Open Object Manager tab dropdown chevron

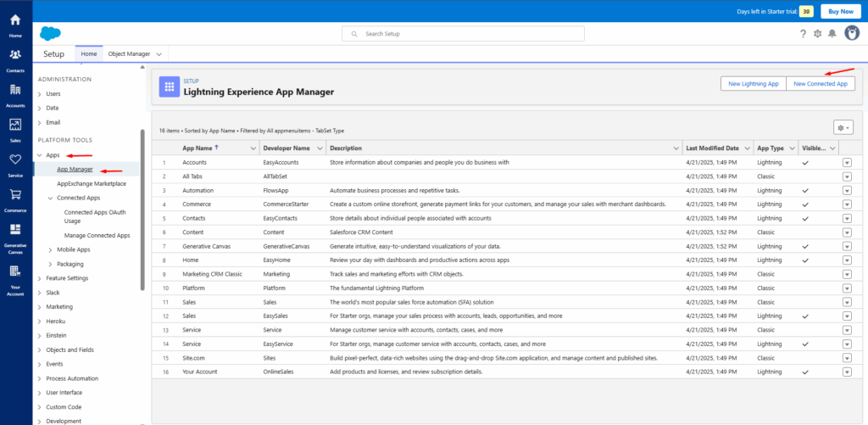point(159,54)
